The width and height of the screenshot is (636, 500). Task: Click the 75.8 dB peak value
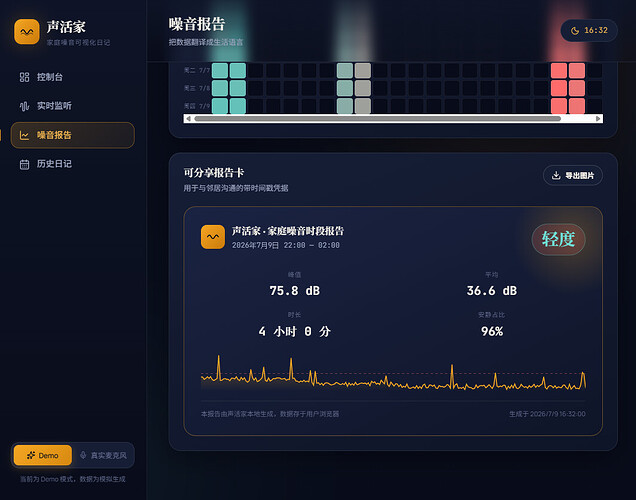tap(294, 291)
